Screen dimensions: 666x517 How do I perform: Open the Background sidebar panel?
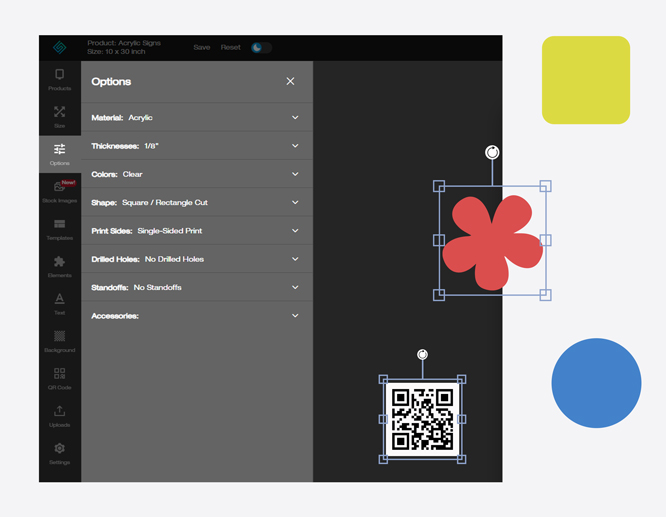coord(59,342)
